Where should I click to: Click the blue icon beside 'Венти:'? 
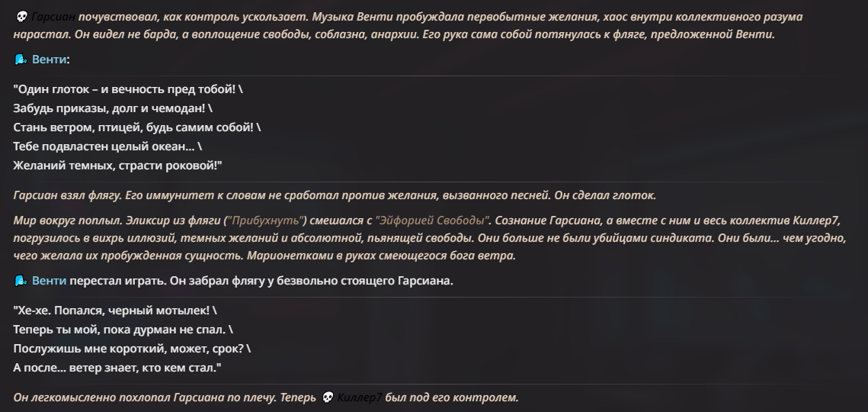21,60
